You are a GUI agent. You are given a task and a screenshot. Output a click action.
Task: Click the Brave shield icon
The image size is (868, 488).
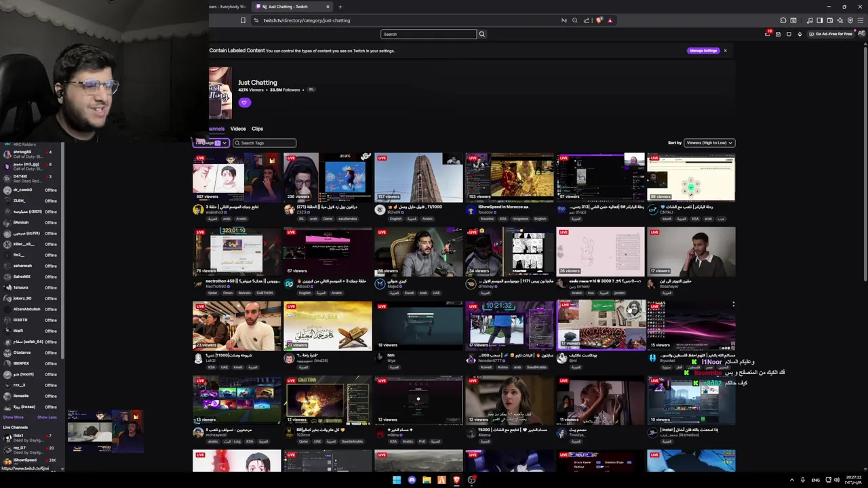pyautogui.click(x=599, y=20)
